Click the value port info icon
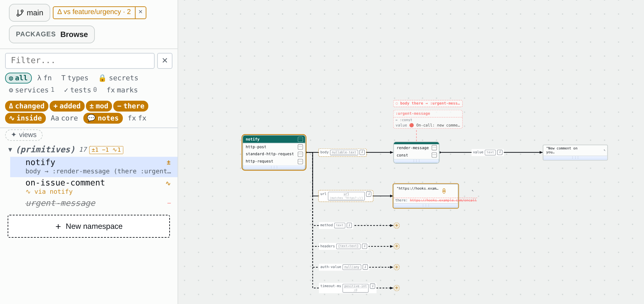The width and height of the screenshot is (644, 304). [x=500, y=152]
